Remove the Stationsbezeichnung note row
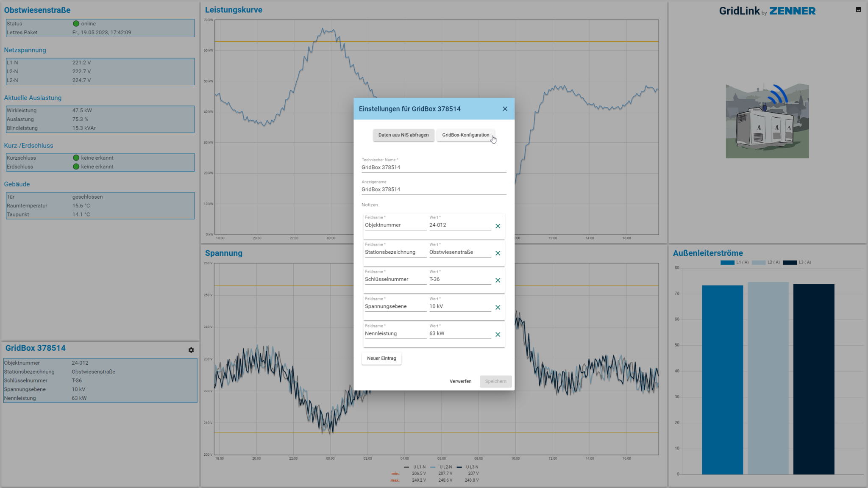This screenshot has height=488, width=868. pos(498,253)
